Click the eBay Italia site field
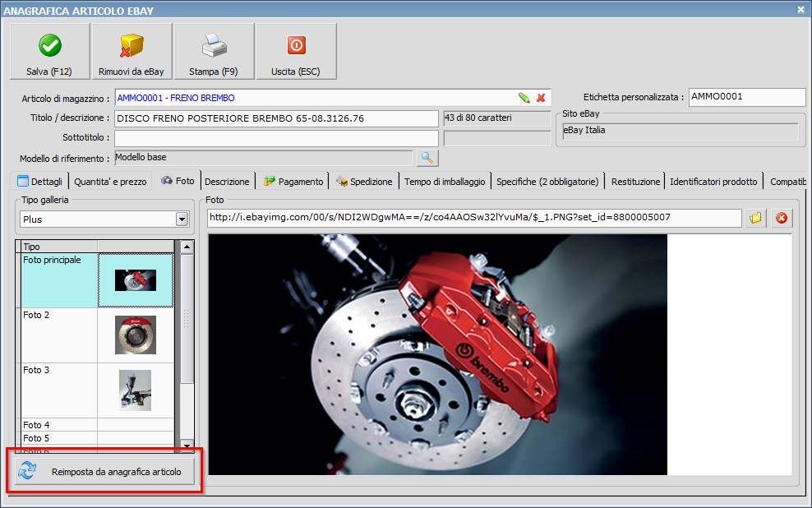This screenshot has width=812, height=508. 681,131
